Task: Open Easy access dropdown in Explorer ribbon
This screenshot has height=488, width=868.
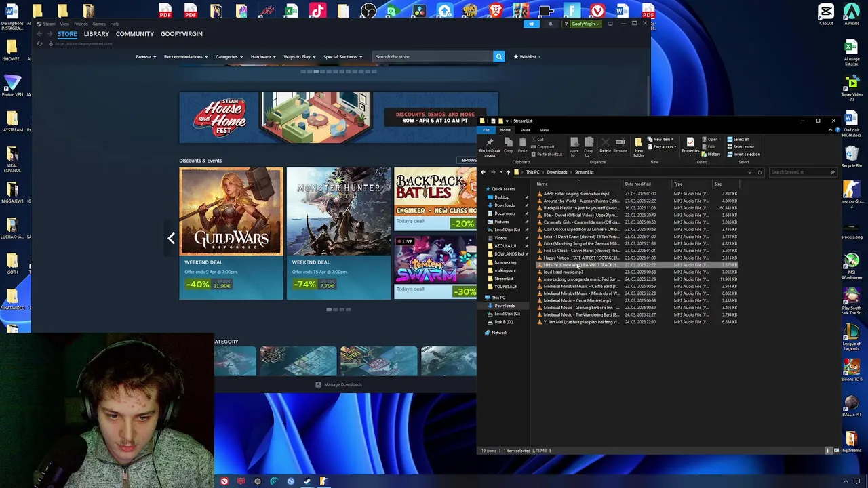Action: [661, 146]
